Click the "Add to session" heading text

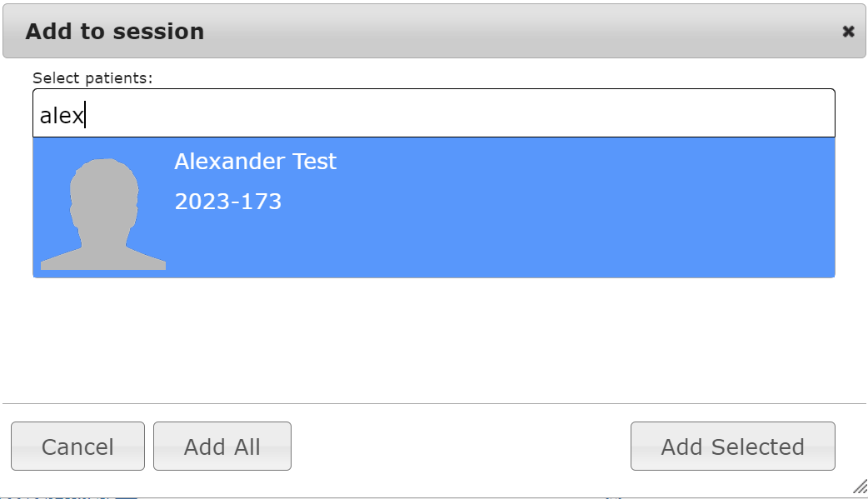[x=115, y=32]
